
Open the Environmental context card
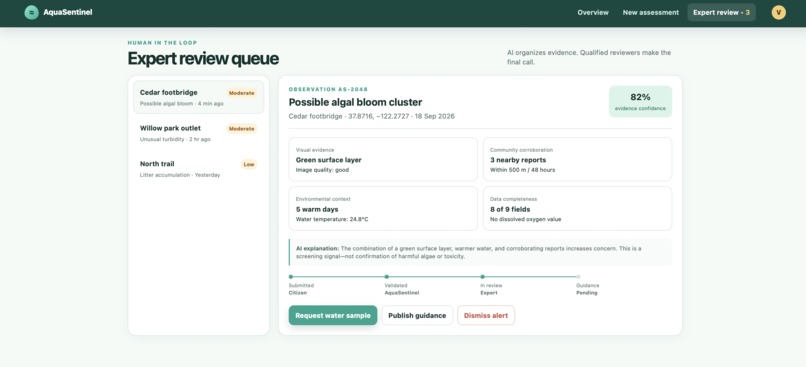(383, 209)
